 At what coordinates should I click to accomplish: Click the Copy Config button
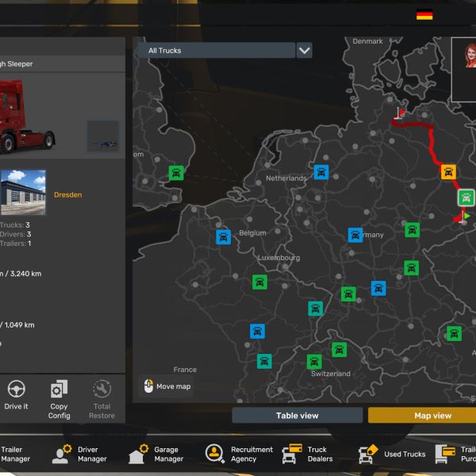coord(59,398)
